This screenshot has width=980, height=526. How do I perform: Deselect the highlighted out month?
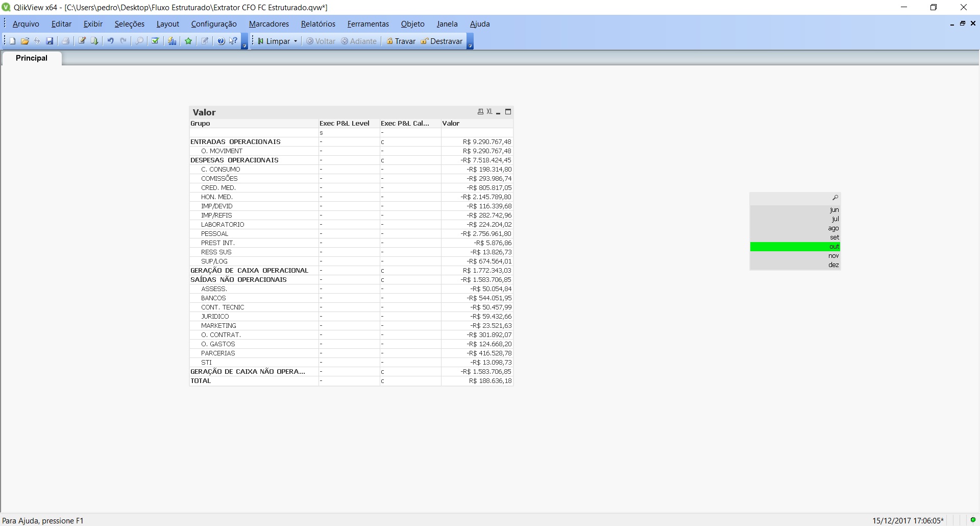pyautogui.click(x=795, y=247)
